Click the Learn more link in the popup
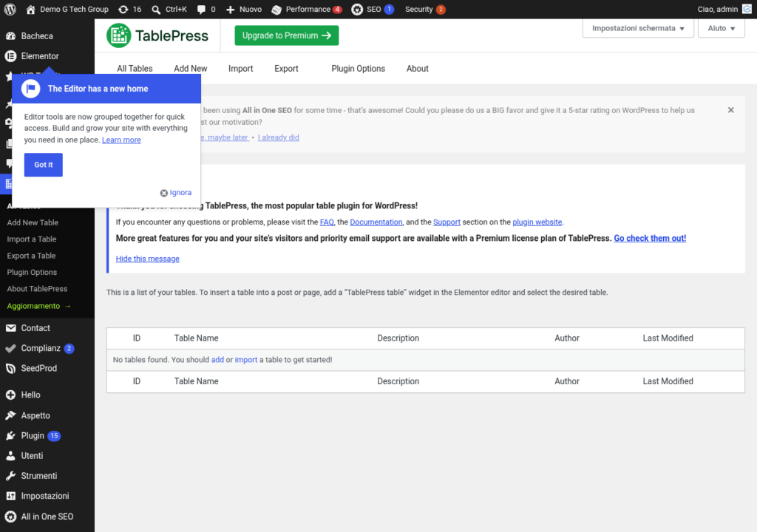 121,140
